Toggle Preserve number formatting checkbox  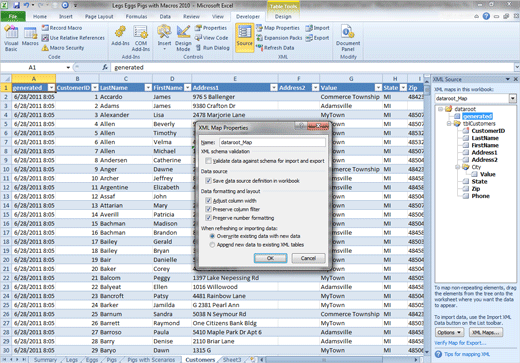tap(208, 218)
